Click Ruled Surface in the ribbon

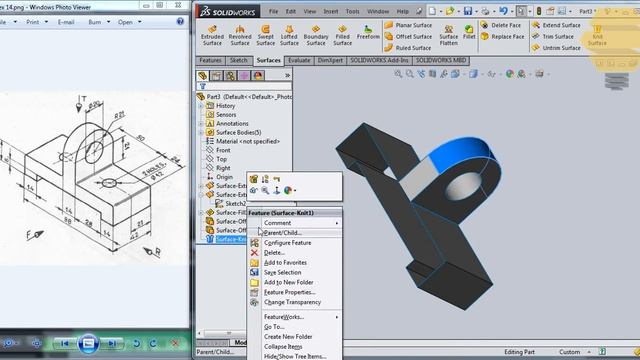point(408,48)
